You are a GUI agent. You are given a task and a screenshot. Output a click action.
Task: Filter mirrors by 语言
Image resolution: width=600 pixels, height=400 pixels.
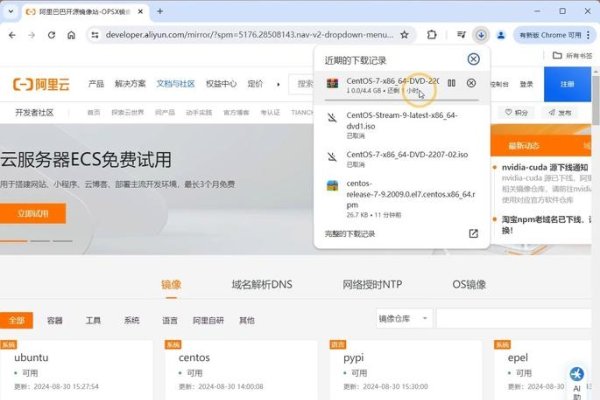(x=170, y=320)
